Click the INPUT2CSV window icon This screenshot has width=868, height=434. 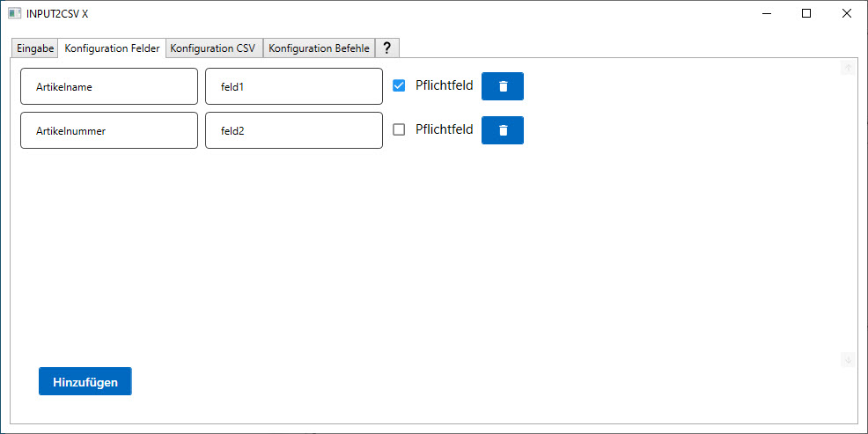click(x=14, y=13)
